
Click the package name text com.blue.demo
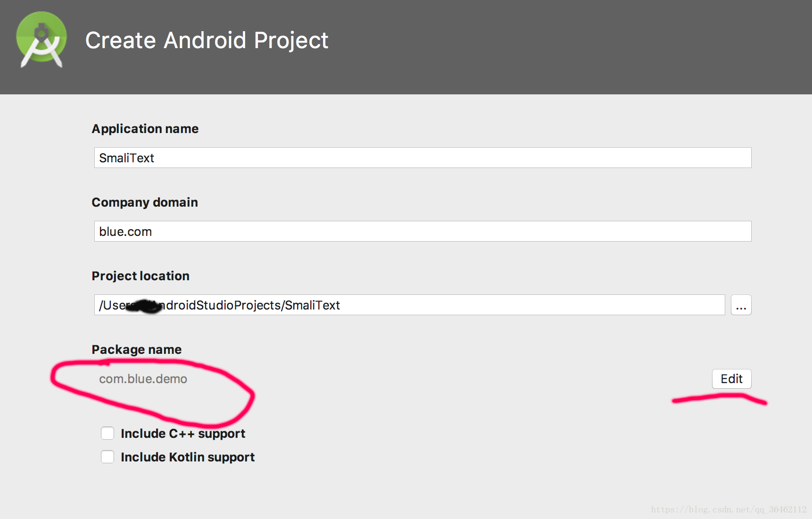coord(143,379)
